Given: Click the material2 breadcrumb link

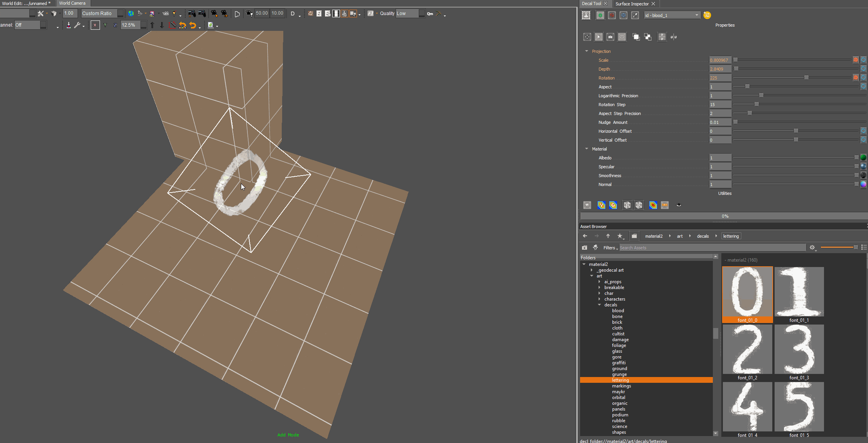Looking at the screenshot, I should (x=654, y=236).
